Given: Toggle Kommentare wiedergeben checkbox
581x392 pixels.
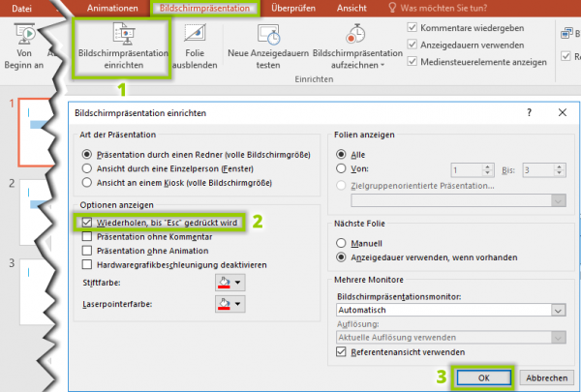Looking at the screenshot, I should (412, 27).
